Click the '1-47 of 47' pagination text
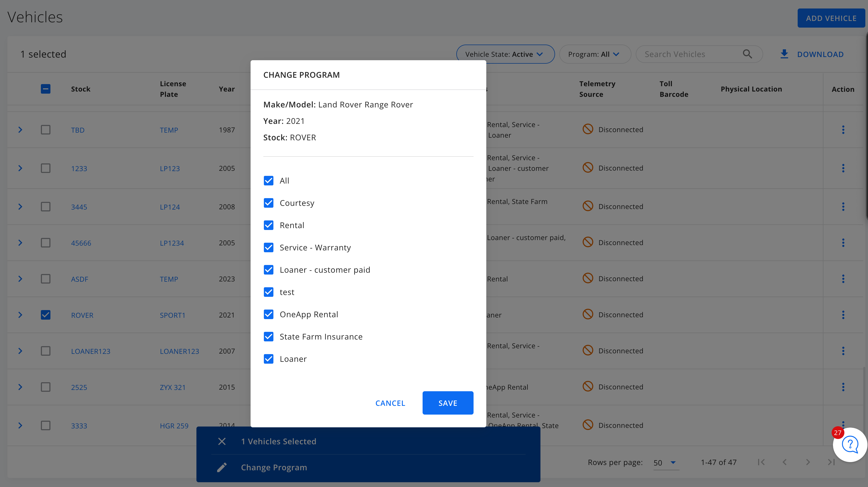868x487 pixels. pos(718,462)
